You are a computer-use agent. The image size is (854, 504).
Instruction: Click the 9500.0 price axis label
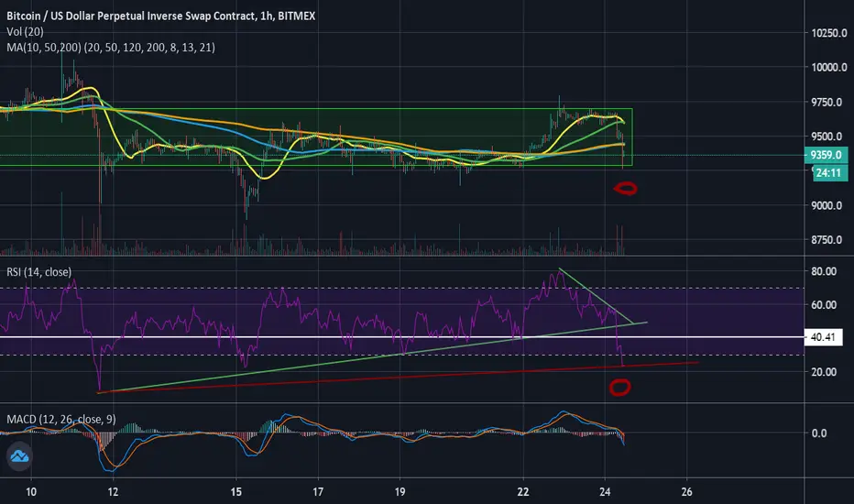(827, 137)
